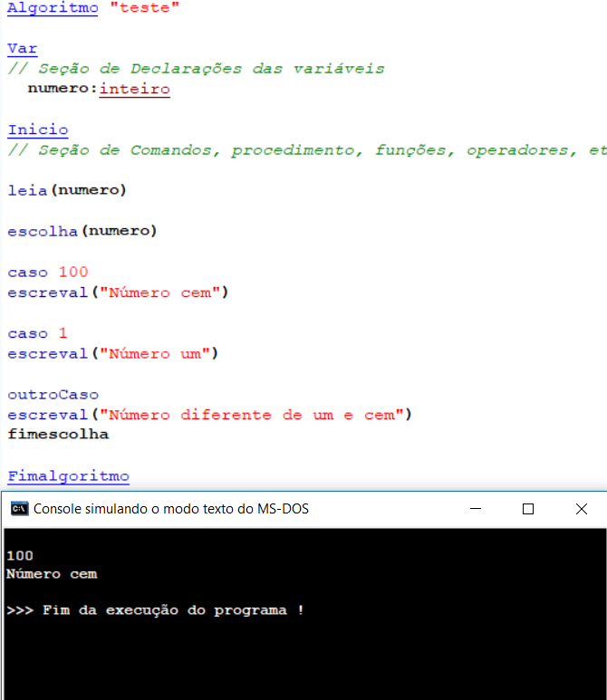Maximize the MS-DOS console window
The height and width of the screenshot is (700, 607).
click(x=528, y=509)
